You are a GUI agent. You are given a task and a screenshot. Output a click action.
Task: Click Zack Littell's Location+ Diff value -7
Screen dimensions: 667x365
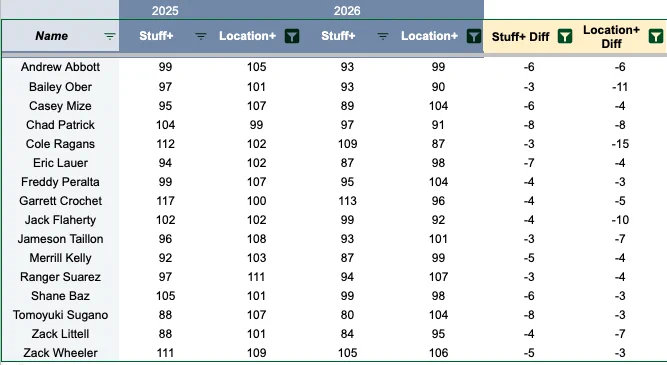point(620,334)
